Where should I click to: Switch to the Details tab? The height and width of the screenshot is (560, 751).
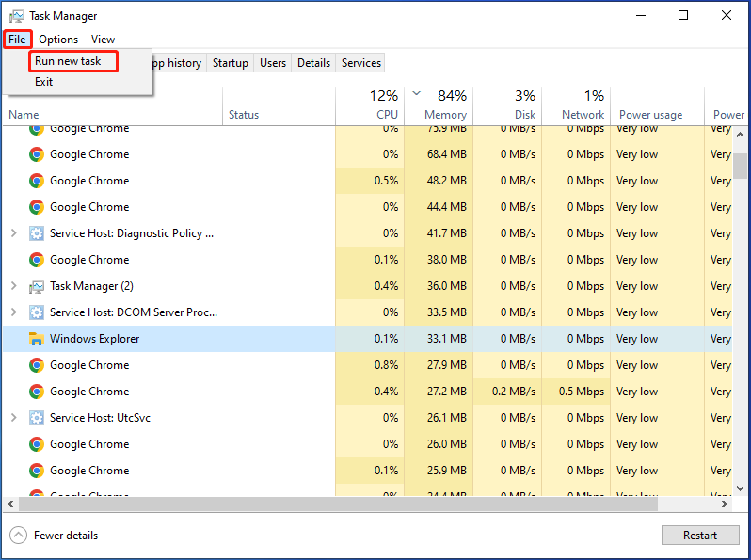coord(313,63)
